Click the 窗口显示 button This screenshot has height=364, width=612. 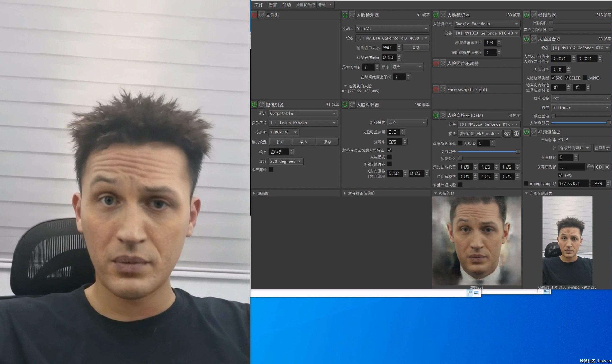click(602, 148)
